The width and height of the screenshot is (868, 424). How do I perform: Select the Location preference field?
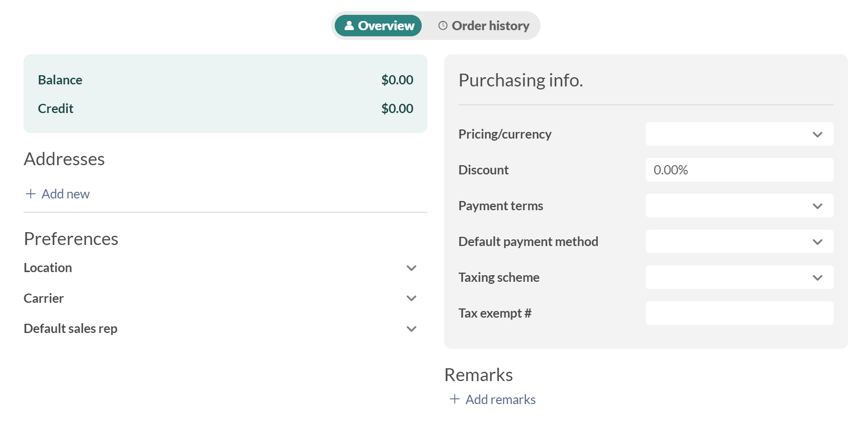click(221, 268)
